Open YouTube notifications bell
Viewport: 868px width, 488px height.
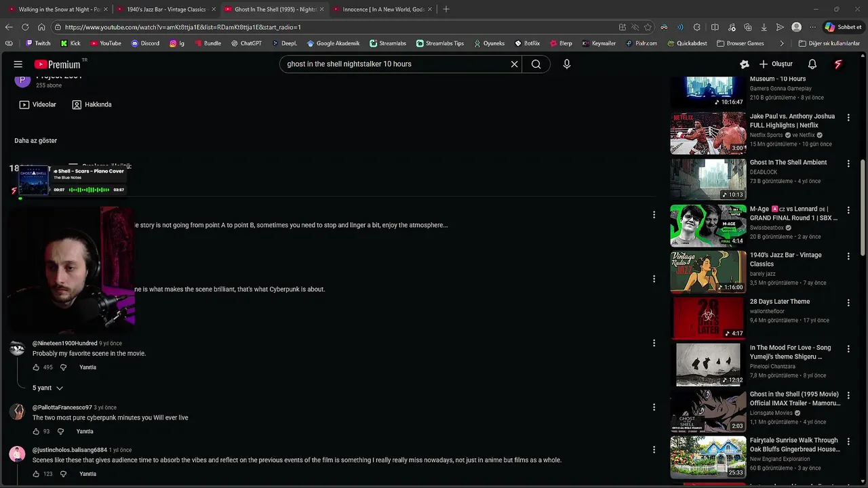(812, 64)
